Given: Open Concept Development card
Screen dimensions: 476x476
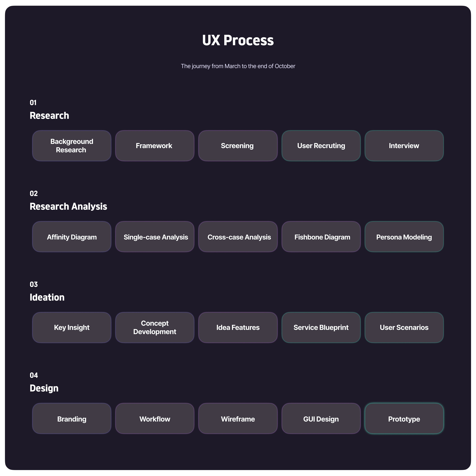Looking at the screenshot, I should 155,327.
